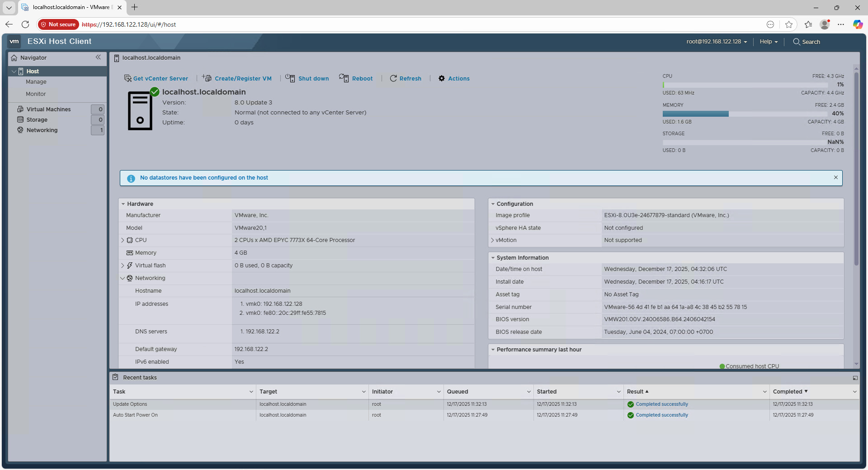Click the Virtual Machines icon in Navigator
This screenshot has width=868, height=470.
click(20, 109)
